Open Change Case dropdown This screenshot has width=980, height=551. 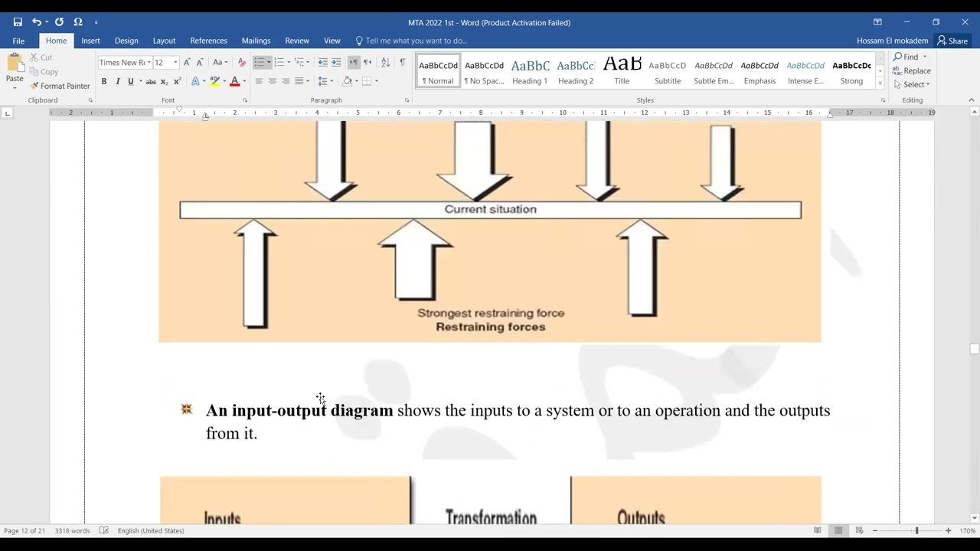220,63
